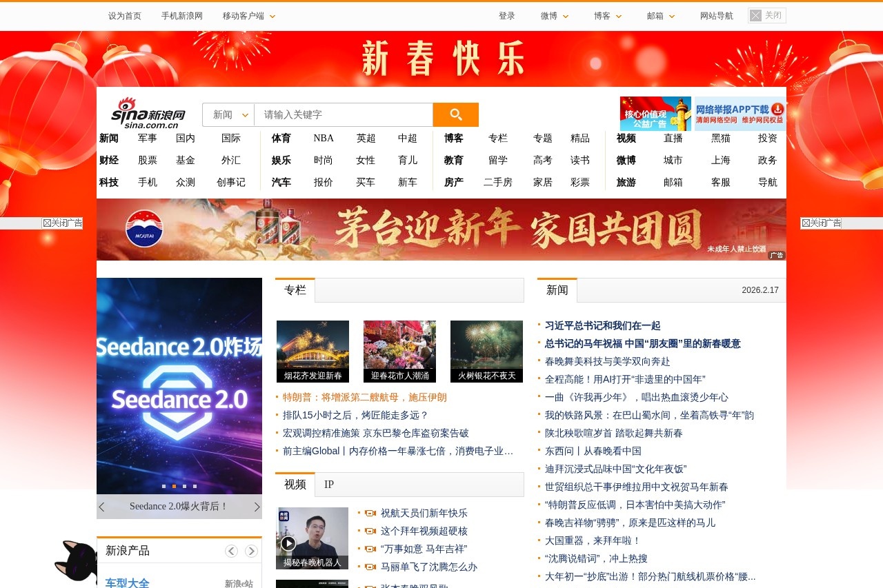Screen dimensions: 883x588
Task: Open 旅游 in the navigation menu
Action: point(626,182)
